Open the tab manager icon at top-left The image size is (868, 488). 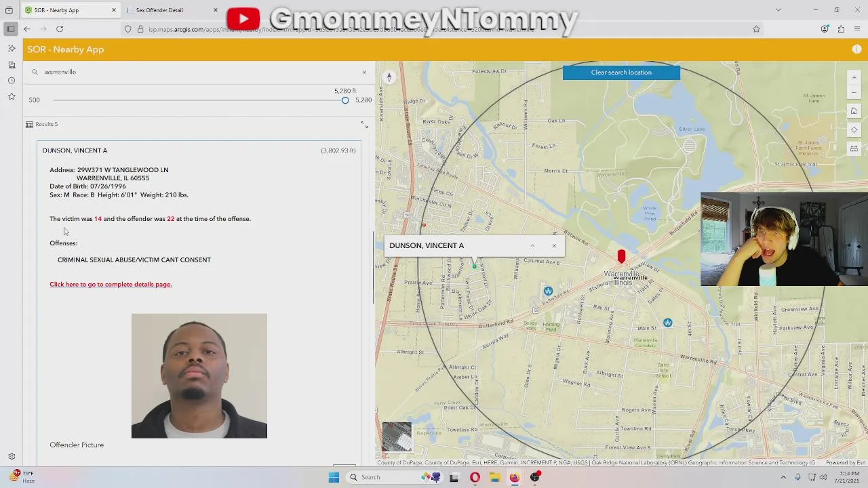point(9,10)
